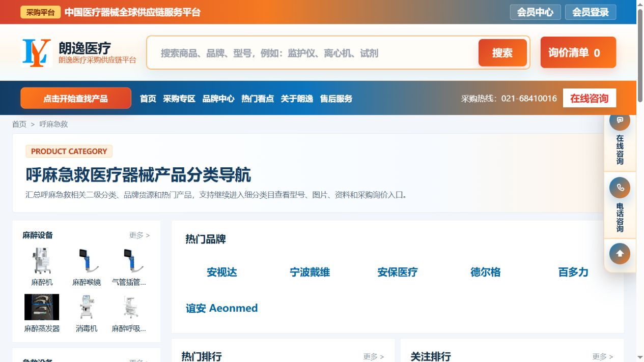Open 关于朗逸 menu item
644x362 pixels.
pos(297,99)
